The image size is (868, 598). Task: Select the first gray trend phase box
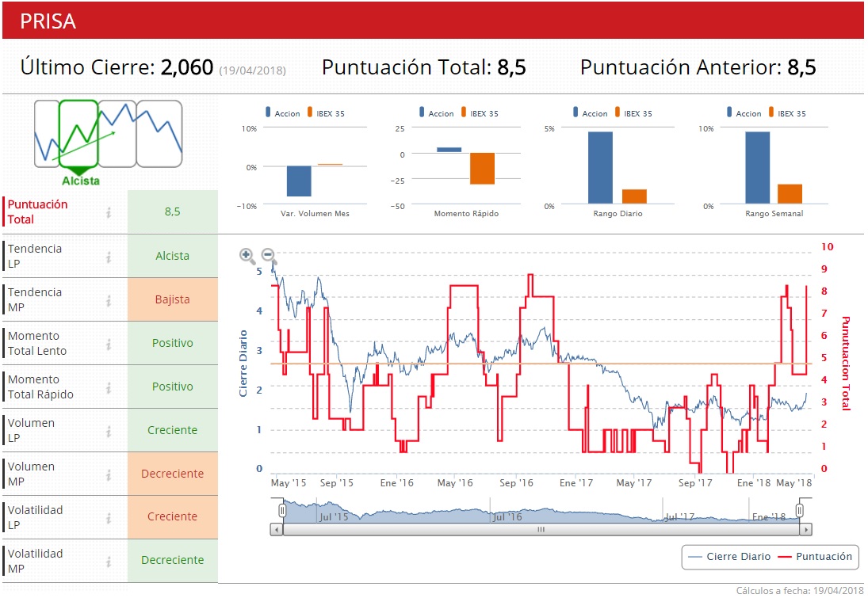click(x=47, y=134)
